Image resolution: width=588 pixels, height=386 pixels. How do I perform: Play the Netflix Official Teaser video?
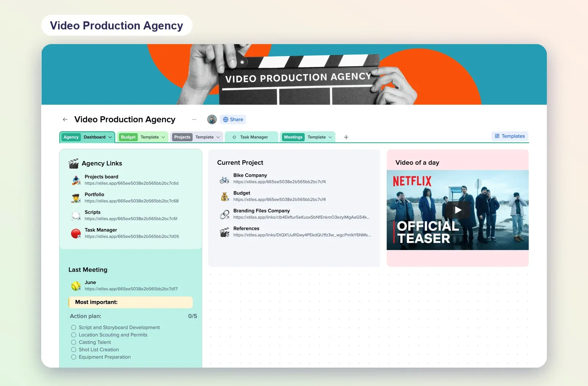coord(458,210)
